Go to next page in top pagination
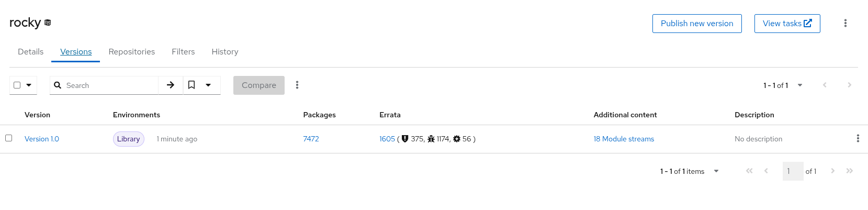 (849, 85)
